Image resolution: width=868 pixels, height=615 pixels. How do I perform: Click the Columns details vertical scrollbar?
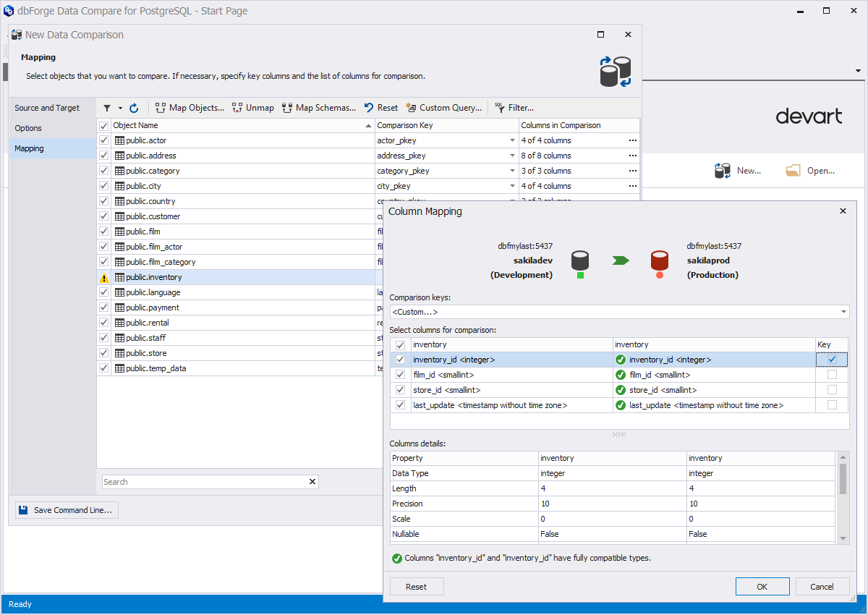pos(843,479)
